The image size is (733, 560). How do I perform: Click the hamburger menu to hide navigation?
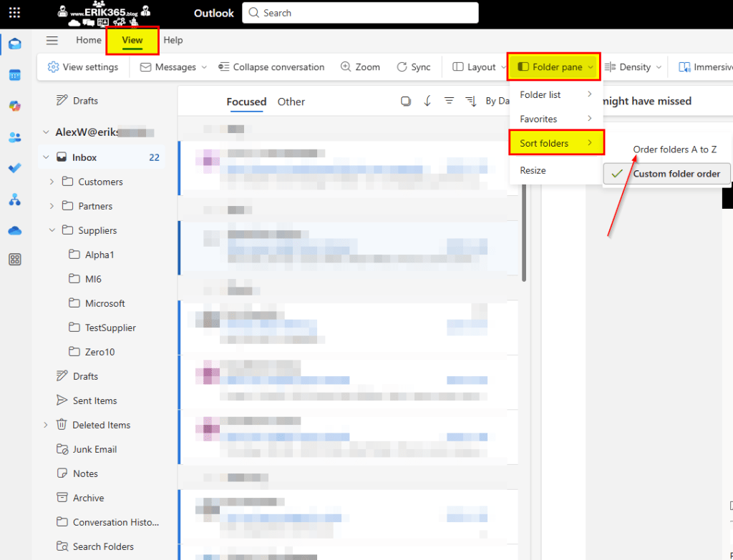(52, 41)
